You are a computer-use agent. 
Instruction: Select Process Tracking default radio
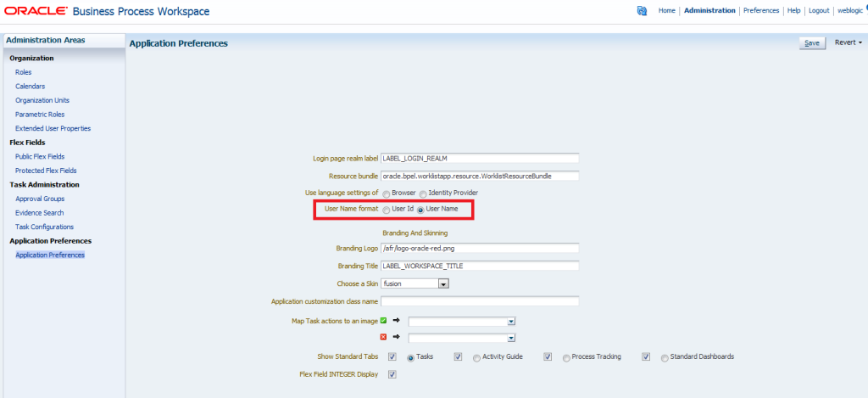[x=566, y=358]
